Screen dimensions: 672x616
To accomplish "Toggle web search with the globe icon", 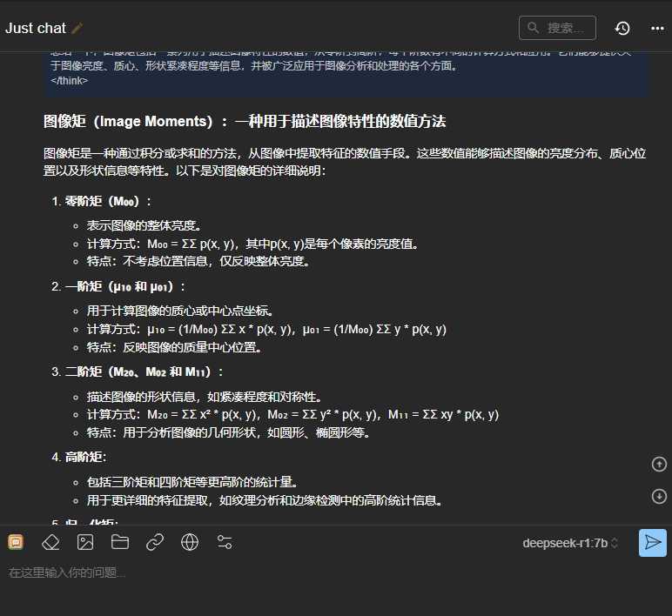I will (190, 542).
